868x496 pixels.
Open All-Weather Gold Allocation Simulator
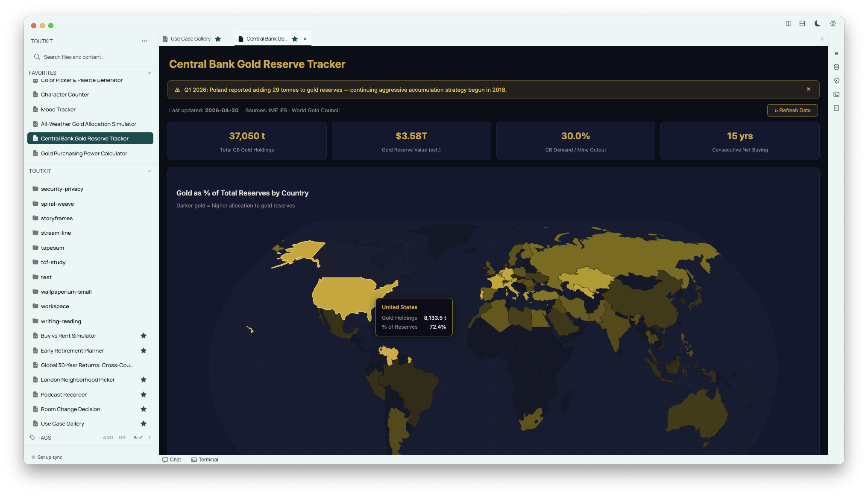[90, 124]
